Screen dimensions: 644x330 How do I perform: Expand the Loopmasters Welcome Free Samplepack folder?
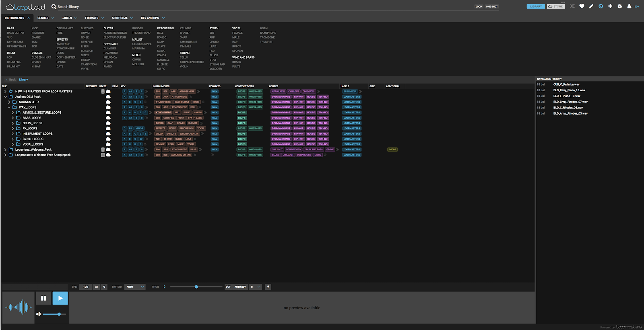click(5, 155)
